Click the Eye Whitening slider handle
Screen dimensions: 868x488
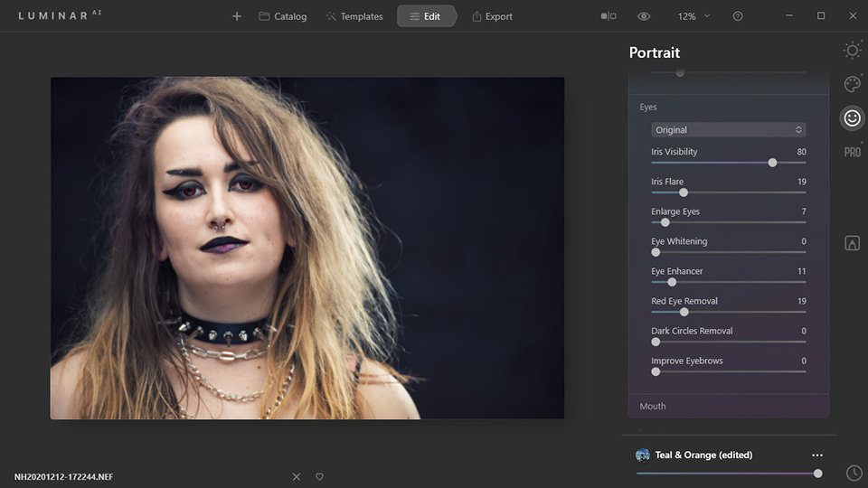(x=656, y=252)
